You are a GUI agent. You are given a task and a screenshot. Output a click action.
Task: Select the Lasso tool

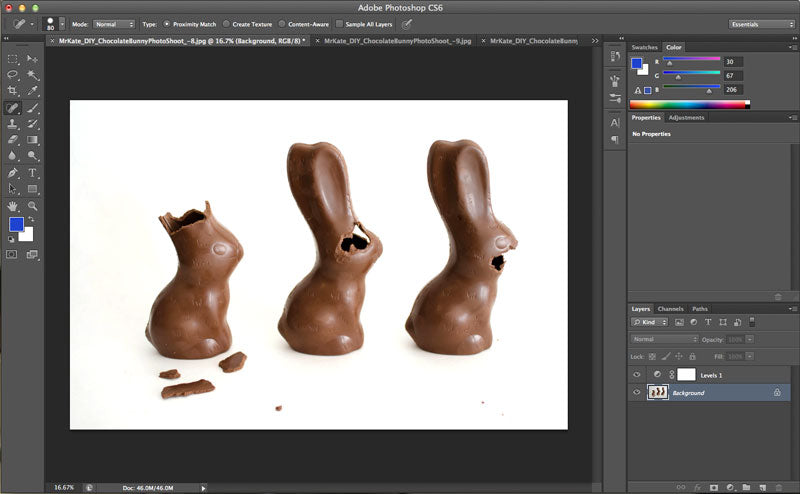click(12, 75)
